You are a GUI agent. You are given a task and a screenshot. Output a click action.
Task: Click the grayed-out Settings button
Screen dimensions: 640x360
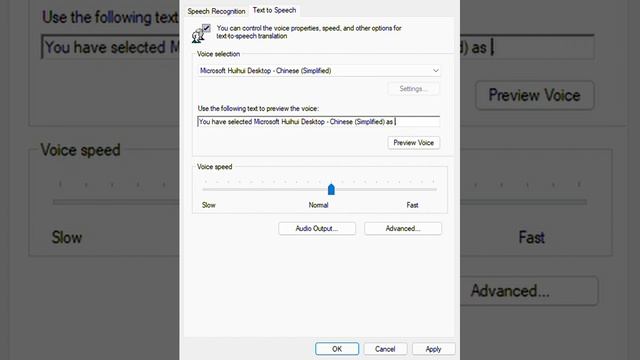click(x=413, y=89)
